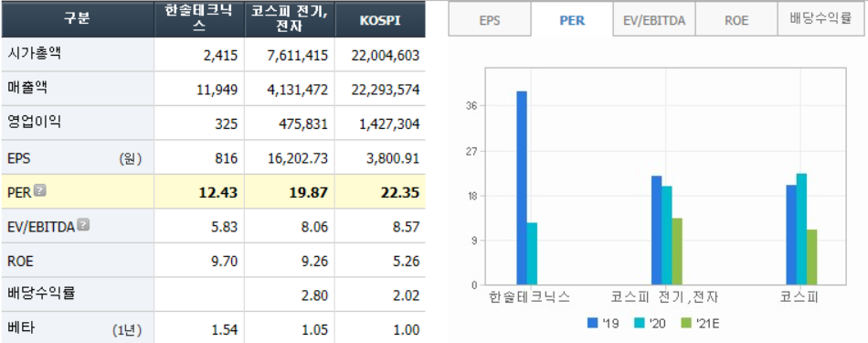The image size is (868, 343).
Task: Click the (1년) period label
Action: point(126,330)
